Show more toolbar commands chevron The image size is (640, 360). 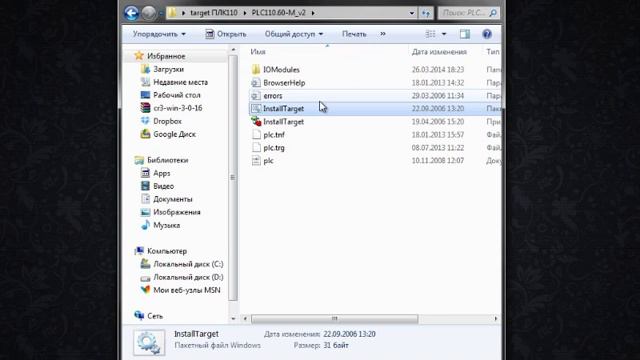(383, 34)
